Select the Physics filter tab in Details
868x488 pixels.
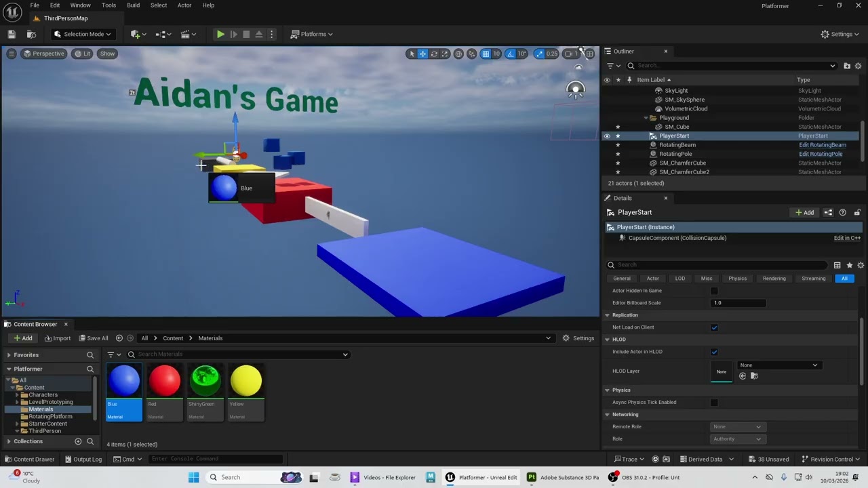737,279
